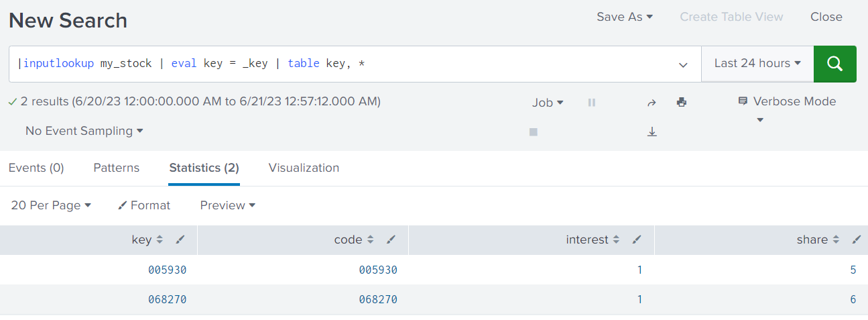Change the 20 Per Page setting
Viewport: 868px width, 320px height.
coord(51,205)
